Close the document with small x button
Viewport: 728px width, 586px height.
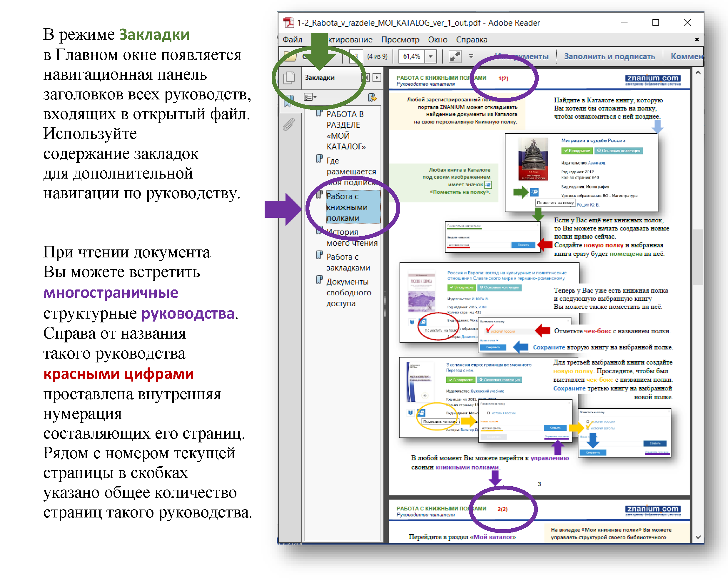(x=697, y=39)
